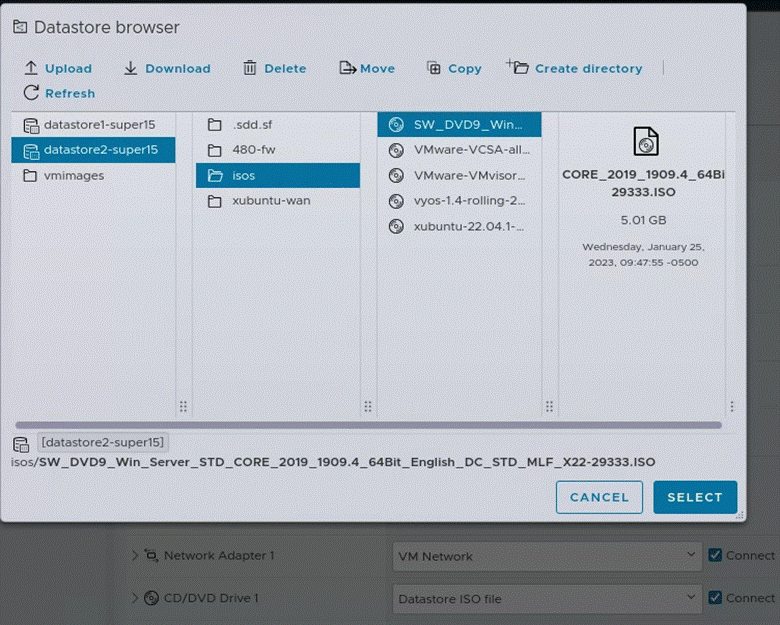Screen dimensions: 780x625
Task: Click the Copy icon in toolbar
Action: (434, 68)
